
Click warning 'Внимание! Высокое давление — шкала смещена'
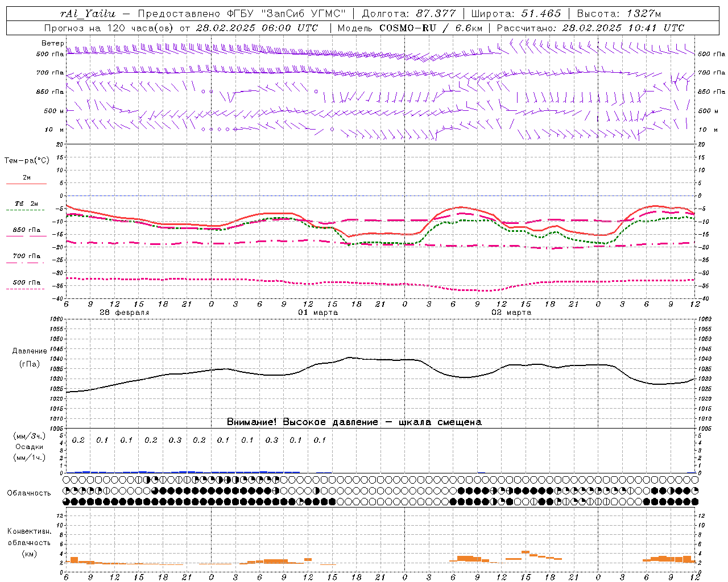[354, 422]
